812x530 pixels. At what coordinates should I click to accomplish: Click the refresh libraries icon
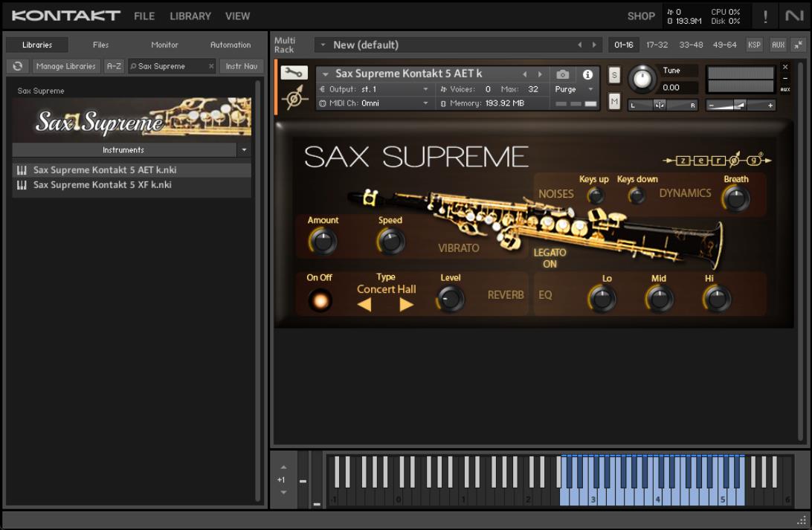pos(17,66)
